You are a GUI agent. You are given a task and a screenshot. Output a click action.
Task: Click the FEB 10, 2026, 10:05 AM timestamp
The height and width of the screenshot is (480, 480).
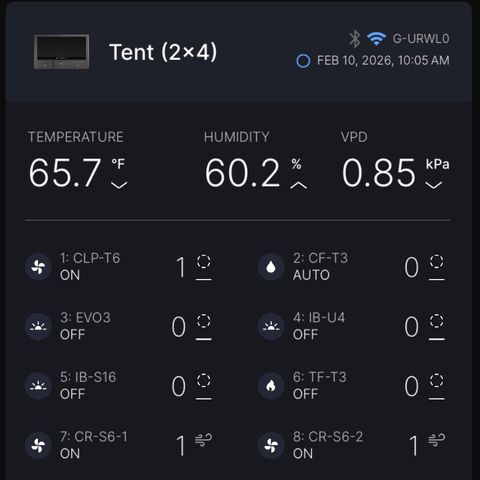(x=383, y=60)
